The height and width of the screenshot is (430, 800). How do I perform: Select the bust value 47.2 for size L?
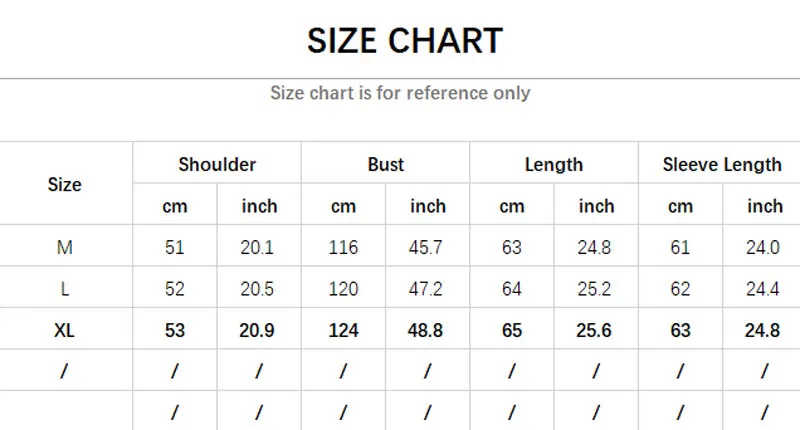point(427,289)
